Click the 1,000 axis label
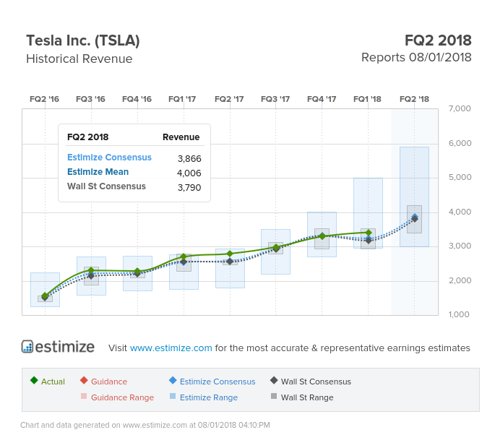The image size is (495, 448). (x=459, y=314)
